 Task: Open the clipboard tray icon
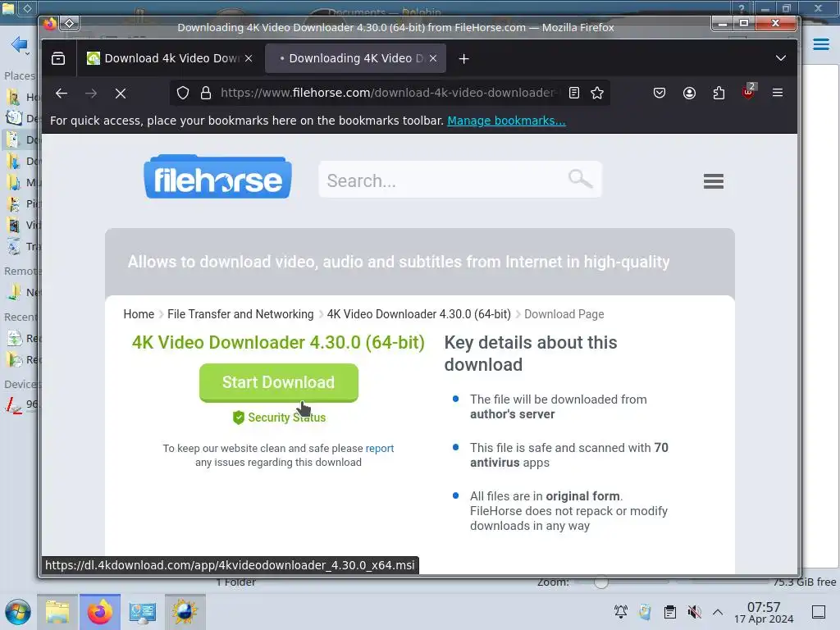669,612
